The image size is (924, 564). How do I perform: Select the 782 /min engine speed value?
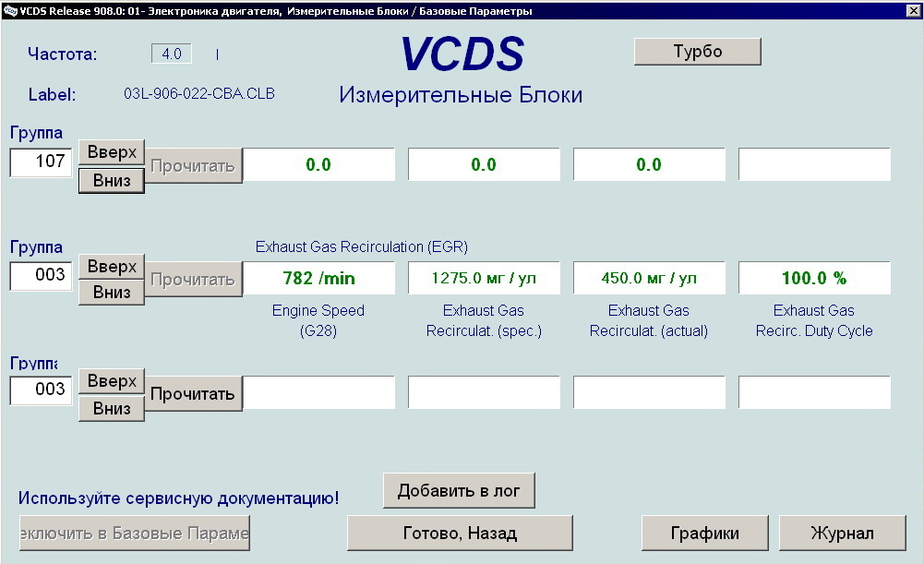pyautogui.click(x=318, y=278)
